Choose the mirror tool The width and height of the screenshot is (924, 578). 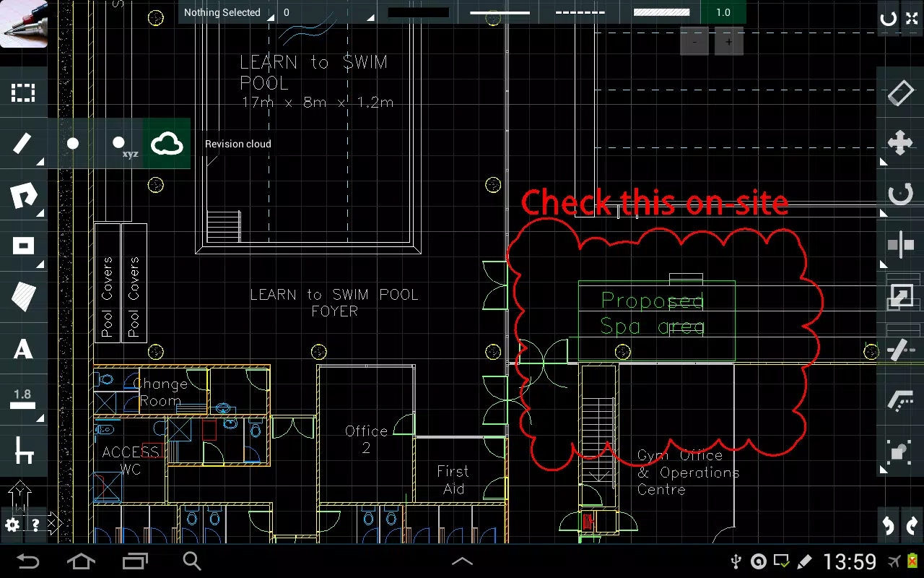pyautogui.click(x=900, y=244)
